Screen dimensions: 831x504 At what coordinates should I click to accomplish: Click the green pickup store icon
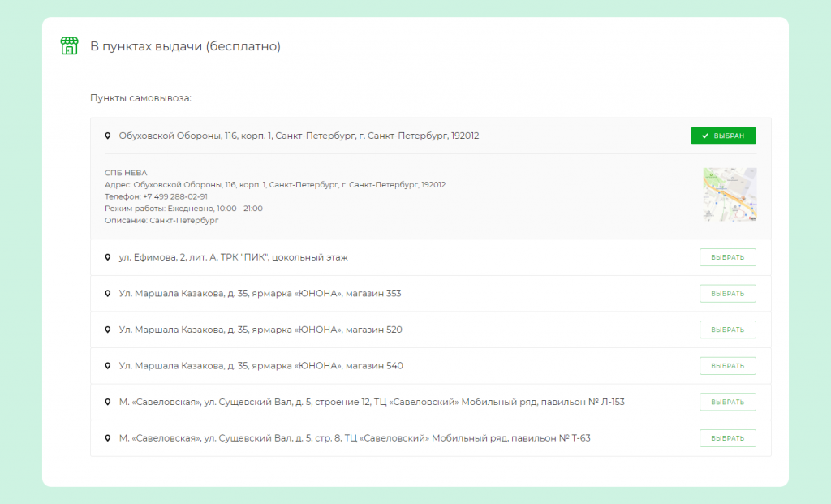(x=70, y=45)
